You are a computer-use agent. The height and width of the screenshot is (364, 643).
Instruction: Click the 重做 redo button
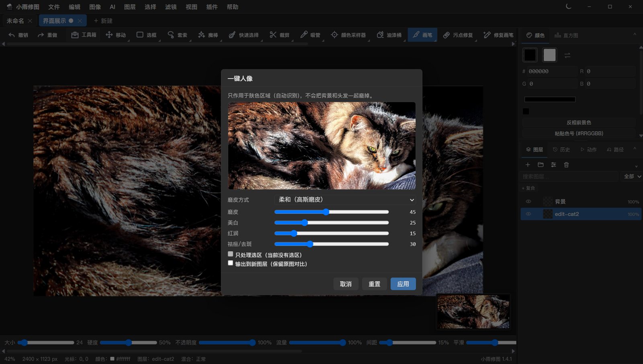point(47,35)
